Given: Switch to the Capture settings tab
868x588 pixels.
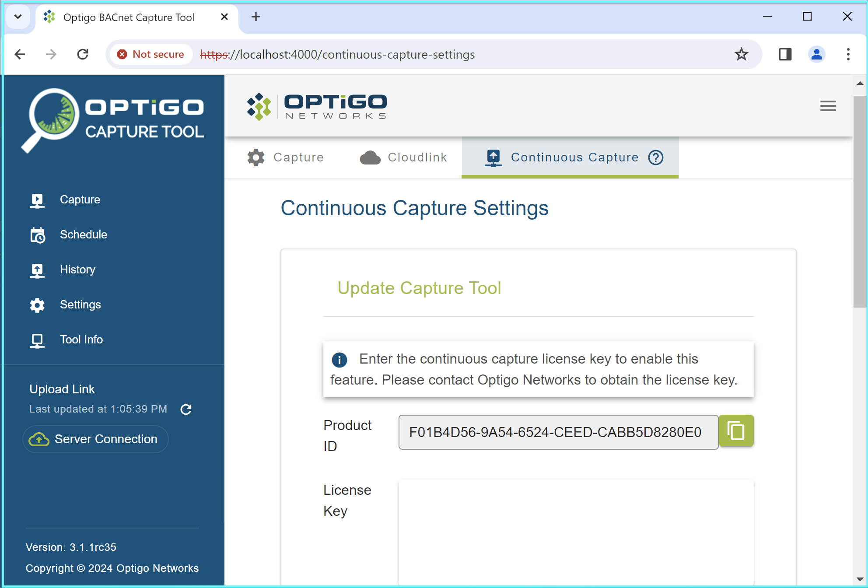Looking at the screenshot, I should [x=286, y=157].
